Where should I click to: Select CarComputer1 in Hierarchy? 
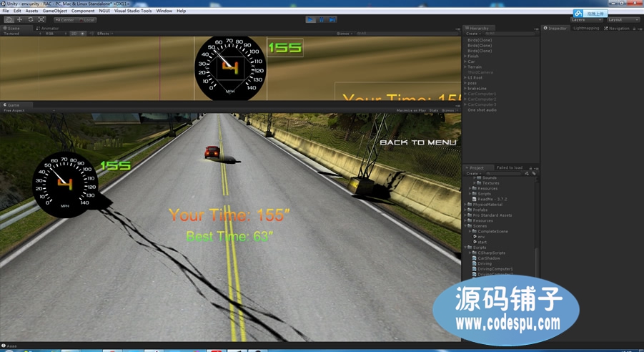click(x=482, y=94)
